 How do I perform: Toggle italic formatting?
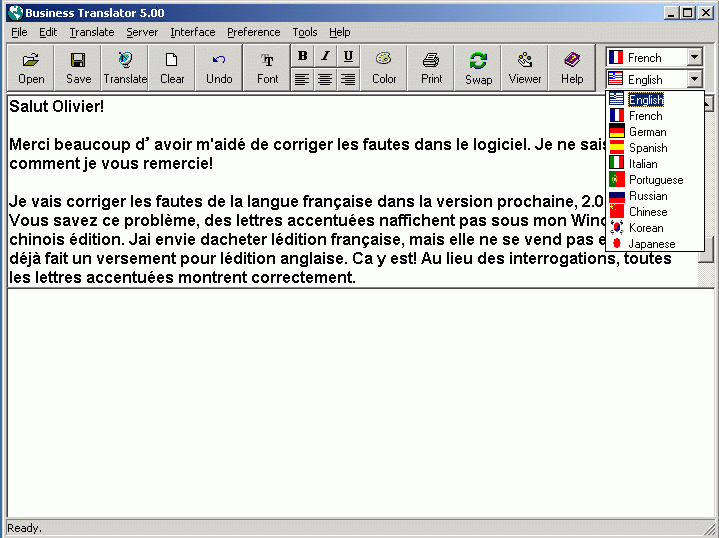[326, 56]
